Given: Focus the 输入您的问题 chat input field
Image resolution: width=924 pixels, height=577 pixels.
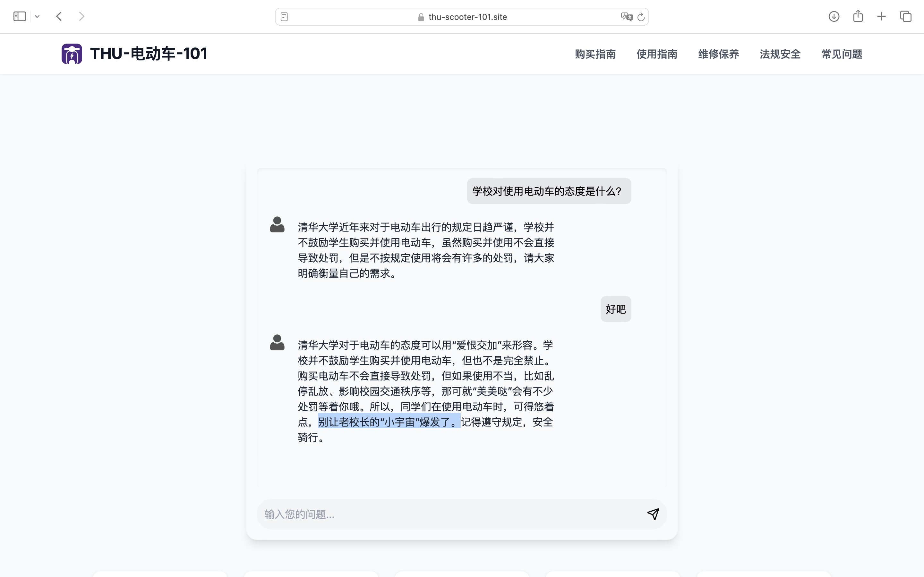Looking at the screenshot, I should (450, 514).
